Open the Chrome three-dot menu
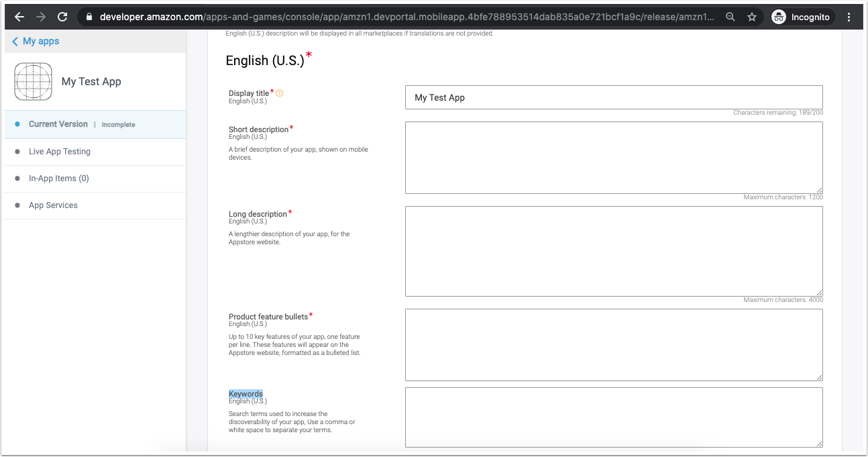The width and height of the screenshot is (868, 457). point(851,17)
